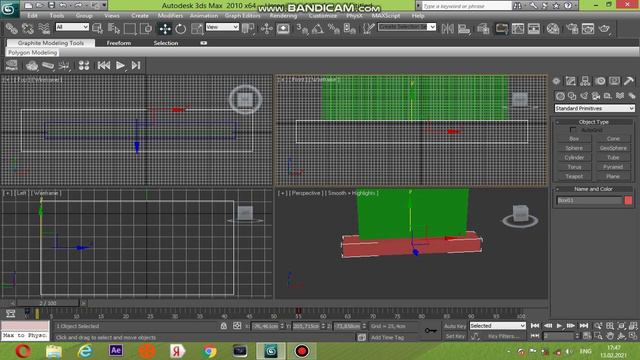Screen dimensions: 640x360
Task: Create a Sphere primitive
Action: (x=574, y=148)
